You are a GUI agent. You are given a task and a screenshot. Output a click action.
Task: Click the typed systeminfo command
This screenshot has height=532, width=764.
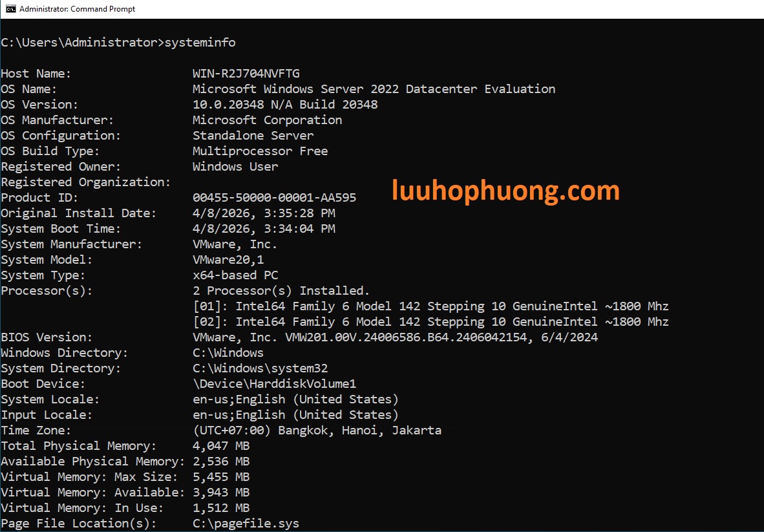(200, 43)
